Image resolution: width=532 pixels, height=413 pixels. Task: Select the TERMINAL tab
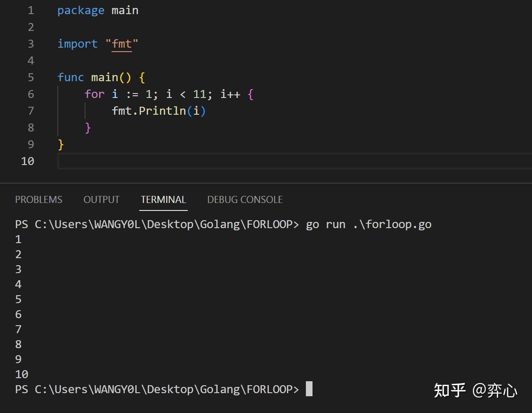[163, 199]
